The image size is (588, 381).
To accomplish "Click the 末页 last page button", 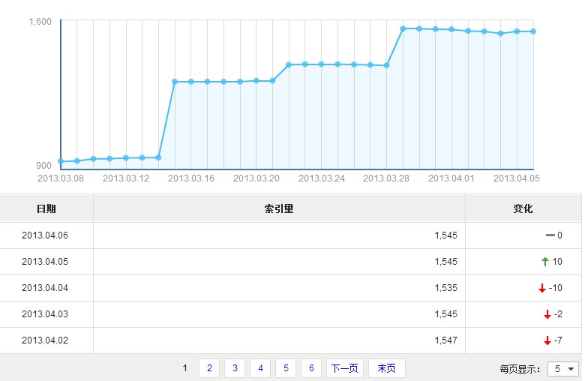I will tap(387, 368).
